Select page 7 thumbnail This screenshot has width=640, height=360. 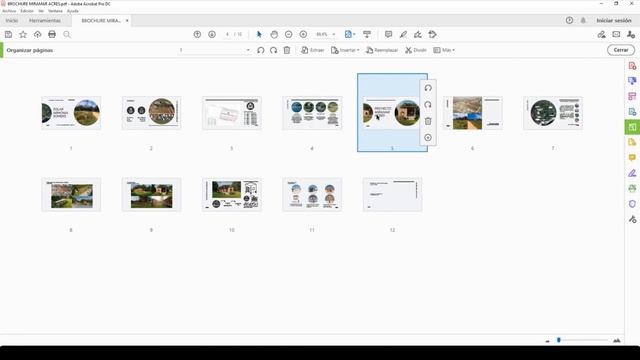pyautogui.click(x=553, y=113)
